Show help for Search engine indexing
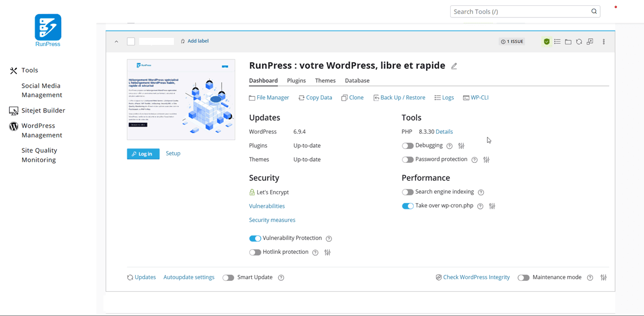The image size is (644, 316). (481, 192)
